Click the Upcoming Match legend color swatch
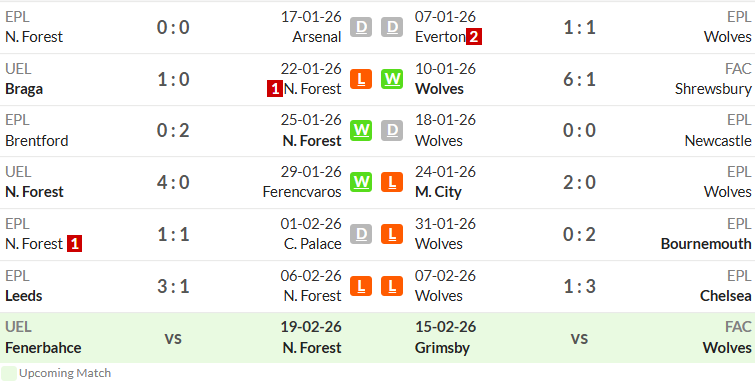 pos(9,373)
